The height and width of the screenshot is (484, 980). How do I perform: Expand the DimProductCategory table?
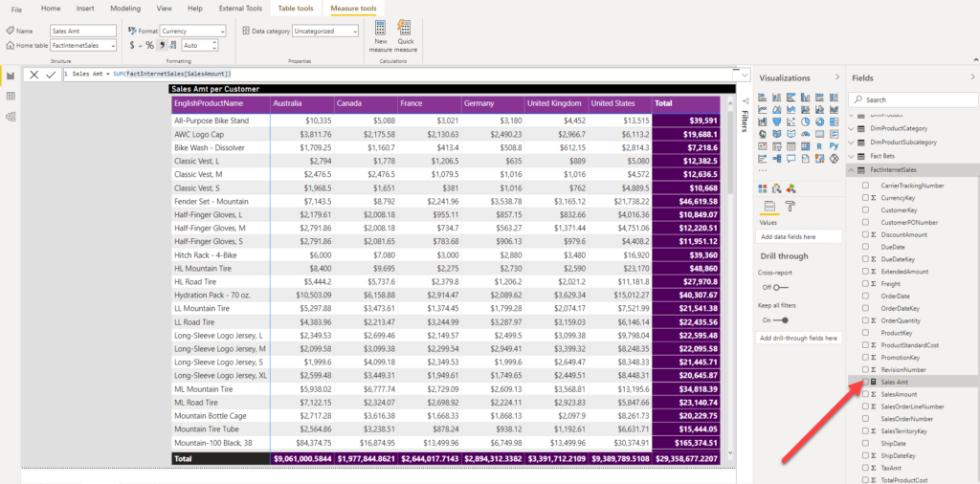(x=851, y=128)
